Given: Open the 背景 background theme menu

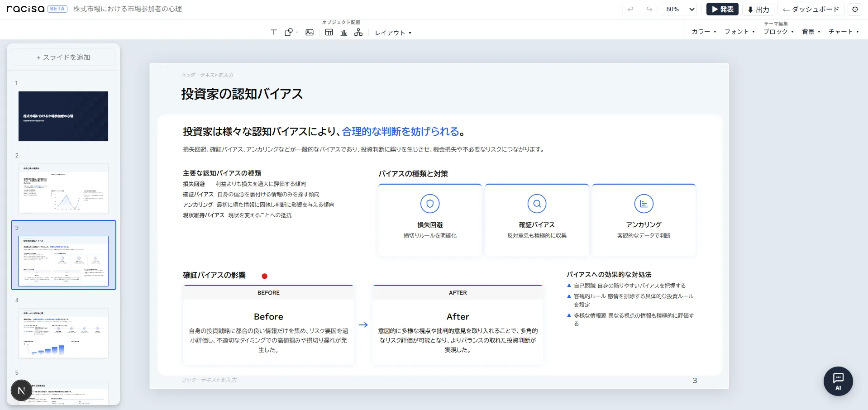Looking at the screenshot, I should point(811,31).
